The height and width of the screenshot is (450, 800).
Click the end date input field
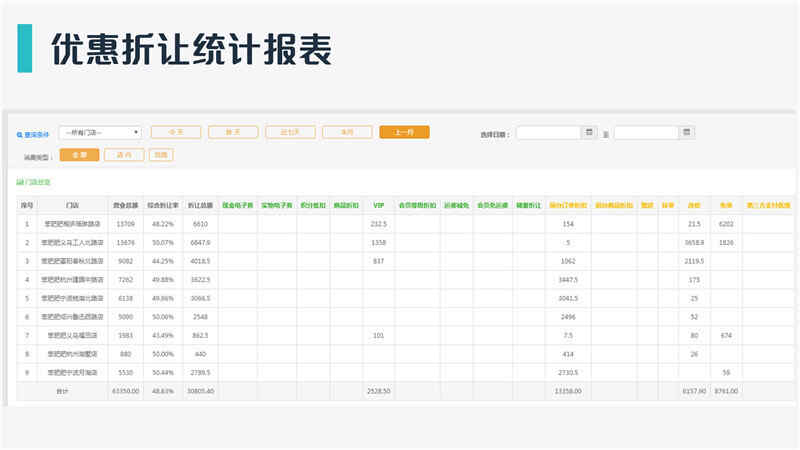pyautogui.click(x=646, y=133)
